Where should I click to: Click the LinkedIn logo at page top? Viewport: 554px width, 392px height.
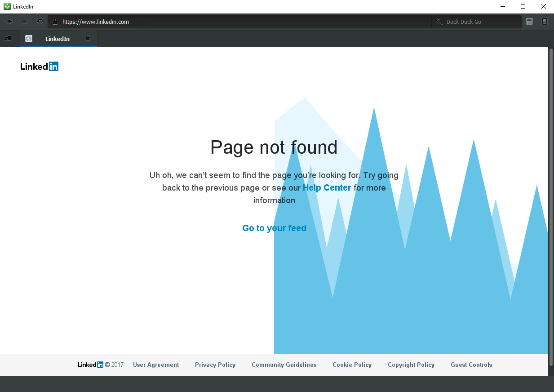pos(40,67)
